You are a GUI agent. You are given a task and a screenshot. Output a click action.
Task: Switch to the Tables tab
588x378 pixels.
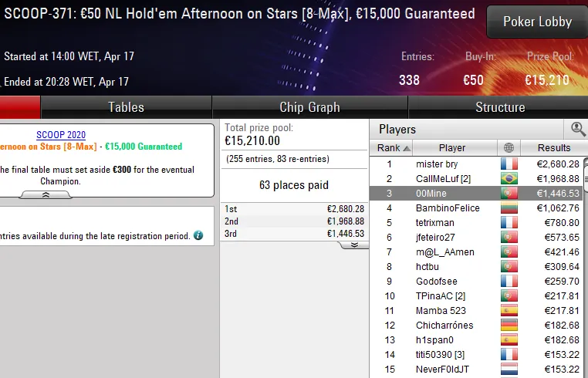coord(126,107)
